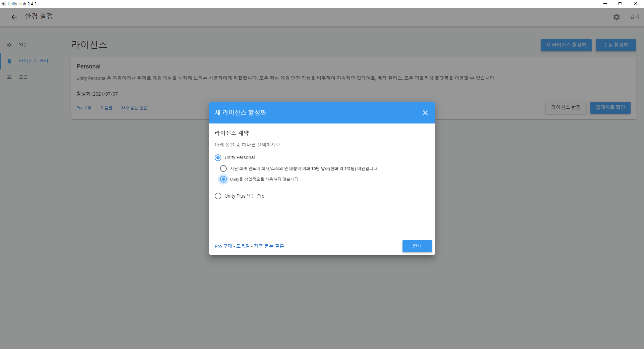Click the 라이선스 반환 button
Image resolution: width=644 pixels, height=349 pixels.
(566, 107)
